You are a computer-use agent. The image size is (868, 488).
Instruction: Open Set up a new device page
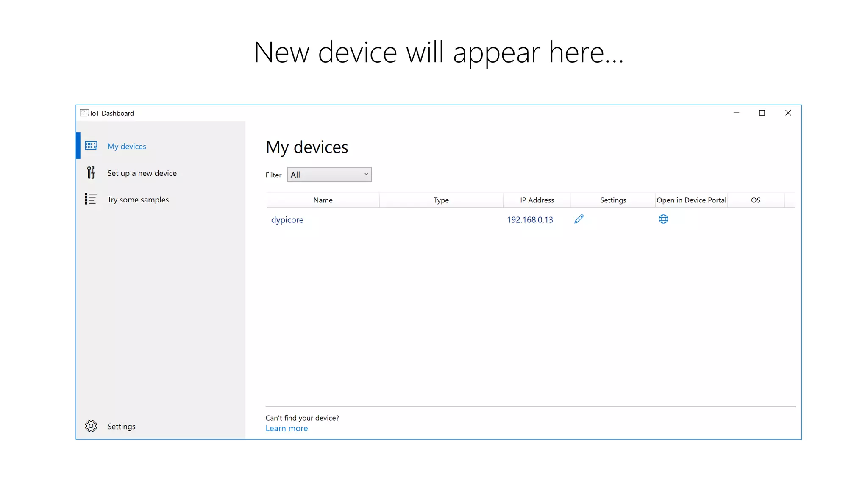142,173
